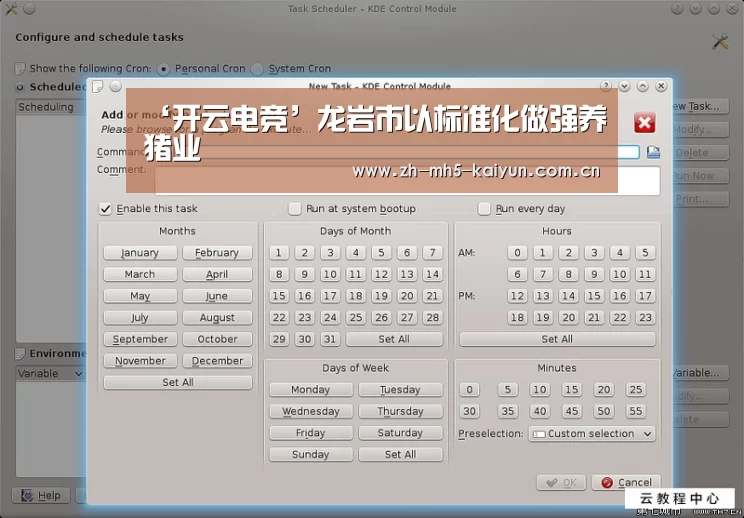This screenshot has width=744, height=518.
Task: Select hour 12 in PM row
Action: pos(517,296)
